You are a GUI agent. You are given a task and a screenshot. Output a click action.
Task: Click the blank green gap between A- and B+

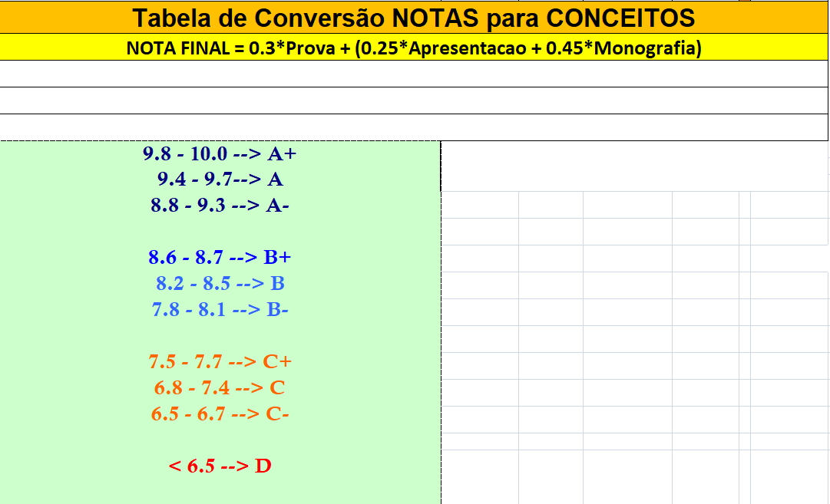tap(220, 232)
